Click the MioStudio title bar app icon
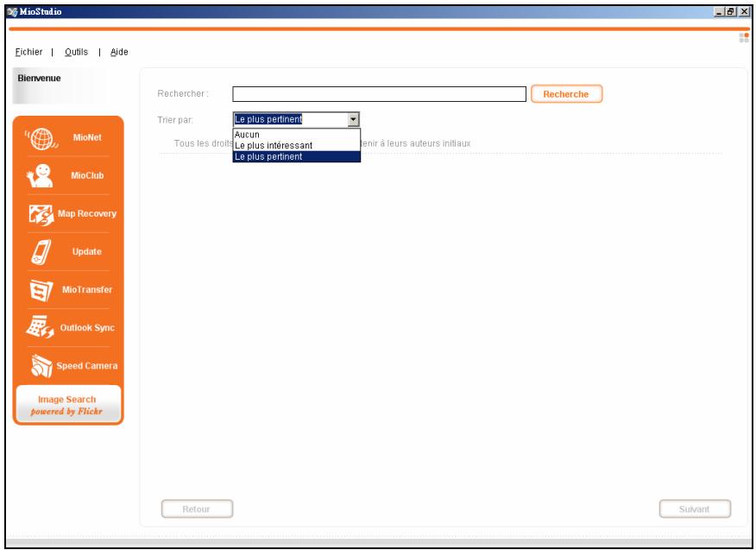The image size is (756, 550). 13,11
